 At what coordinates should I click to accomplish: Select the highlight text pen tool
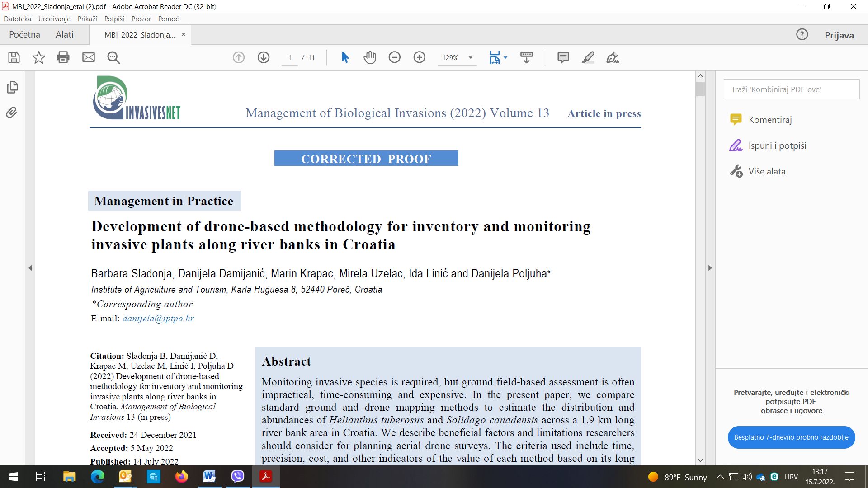coord(588,57)
